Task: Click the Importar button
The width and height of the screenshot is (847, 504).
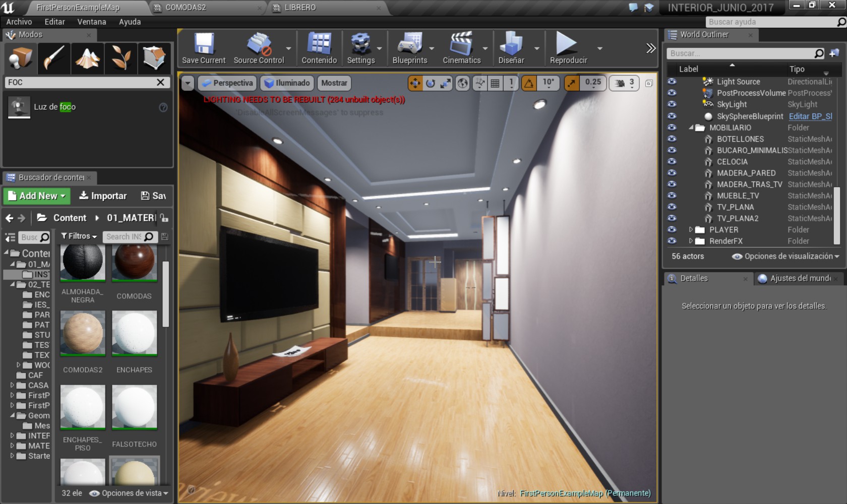Action: coord(103,196)
